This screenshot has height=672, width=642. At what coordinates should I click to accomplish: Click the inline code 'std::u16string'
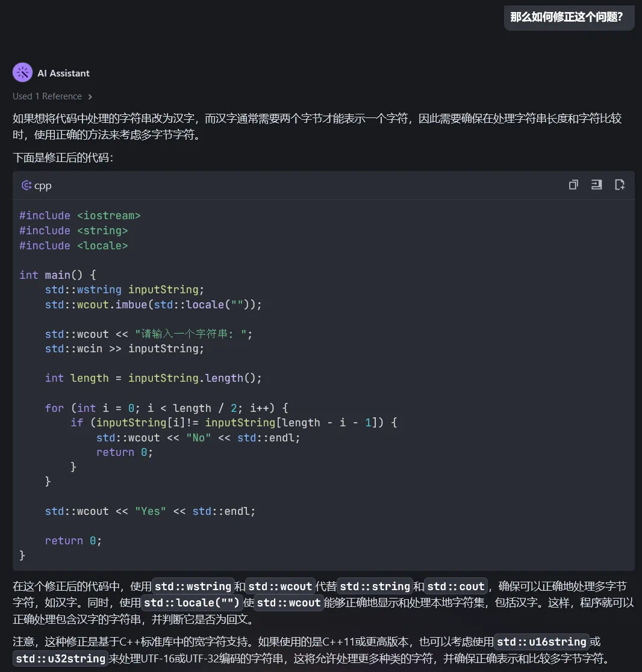tap(541, 642)
